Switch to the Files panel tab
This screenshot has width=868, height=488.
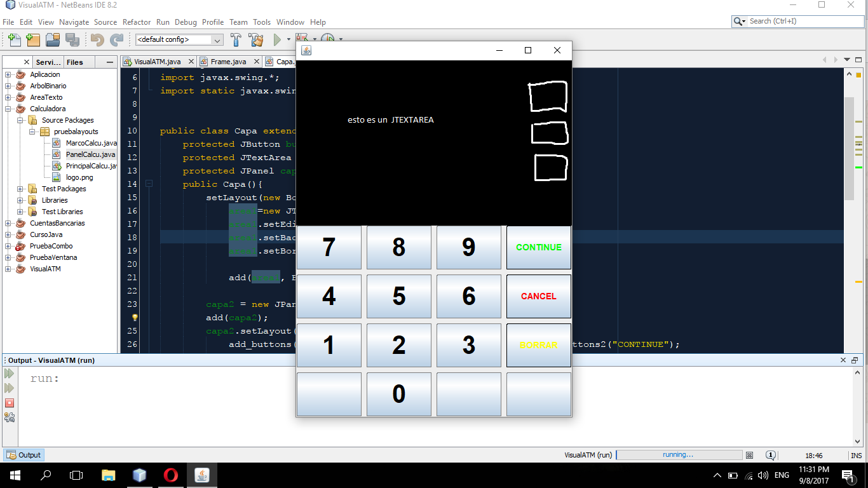click(75, 62)
